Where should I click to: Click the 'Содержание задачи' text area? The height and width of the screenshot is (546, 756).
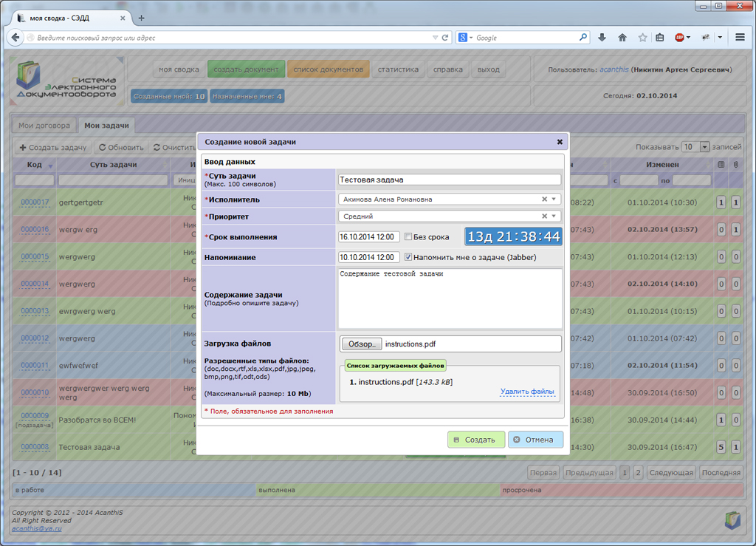450,298
